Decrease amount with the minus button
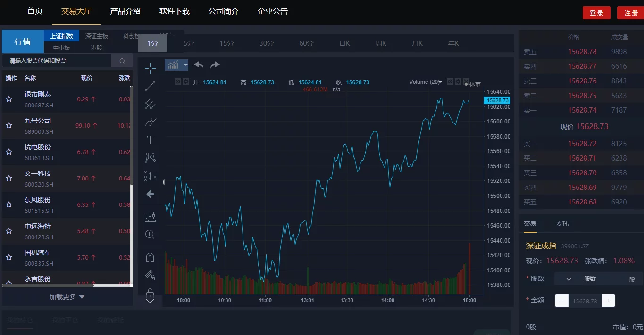Viewport: 644px width, 335px height. [x=561, y=301]
